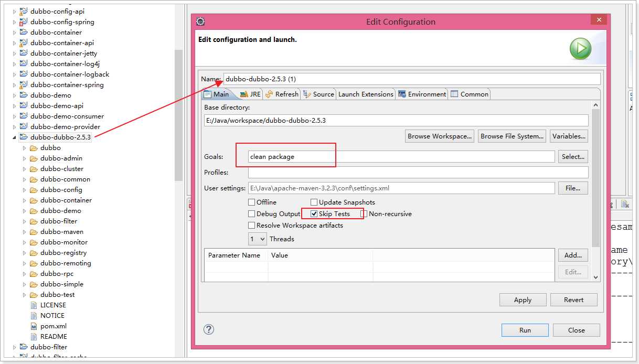Enable the Update Snapshots checkbox
This screenshot has height=364, width=639.
tap(314, 202)
